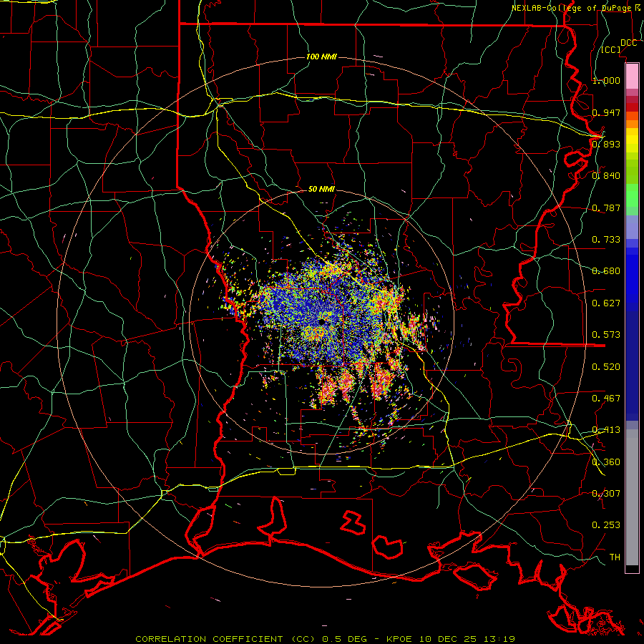Click the 0.733 legend value
Viewport: 644px width, 644px height.
[606, 240]
